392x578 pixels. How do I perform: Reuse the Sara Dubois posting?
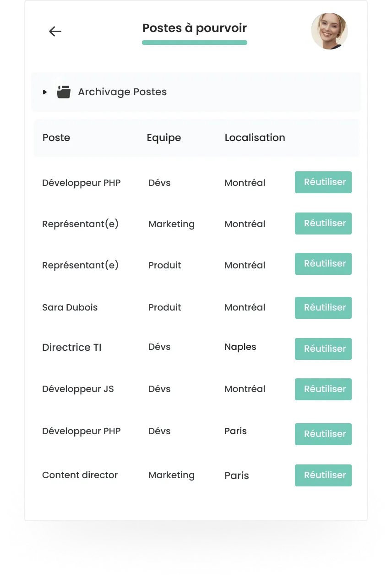tap(323, 308)
